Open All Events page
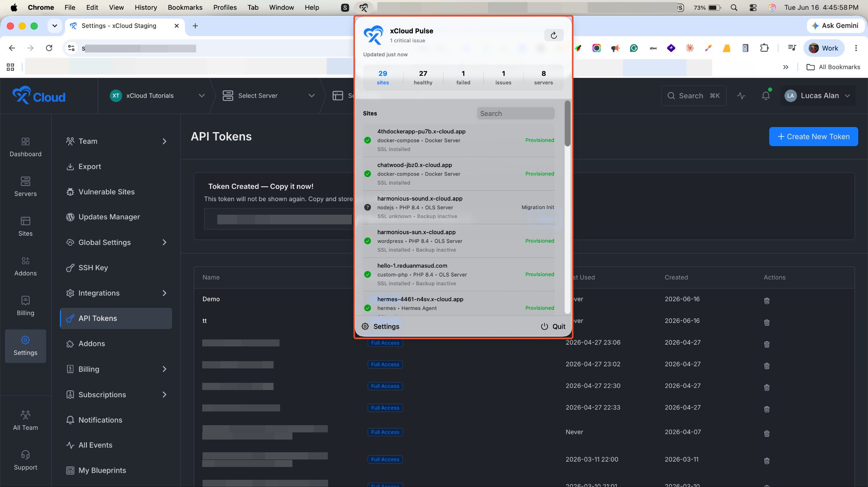The image size is (868, 487). (x=116, y=445)
